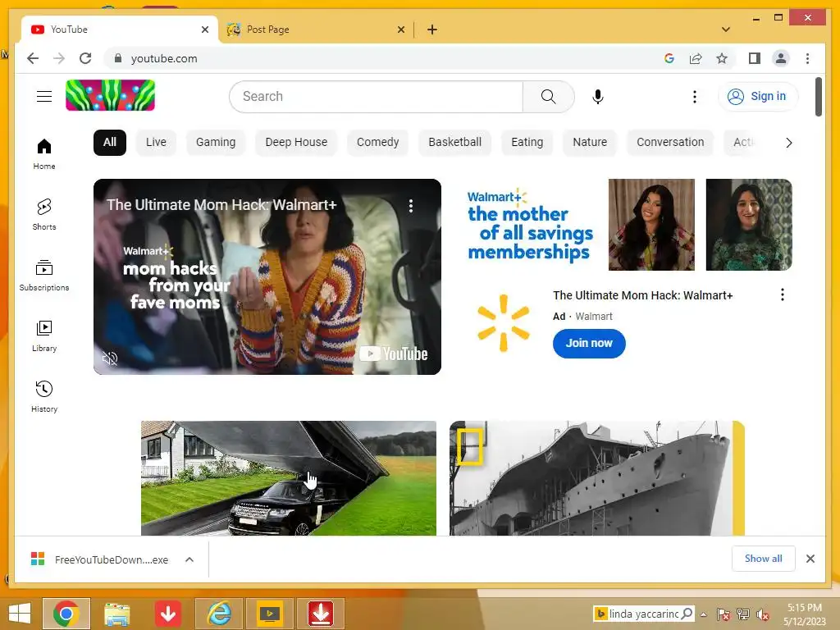The width and height of the screenshot is (840, 630).
Task: Open options on Walmart video player overlay
Action: (x=411, y=206)
